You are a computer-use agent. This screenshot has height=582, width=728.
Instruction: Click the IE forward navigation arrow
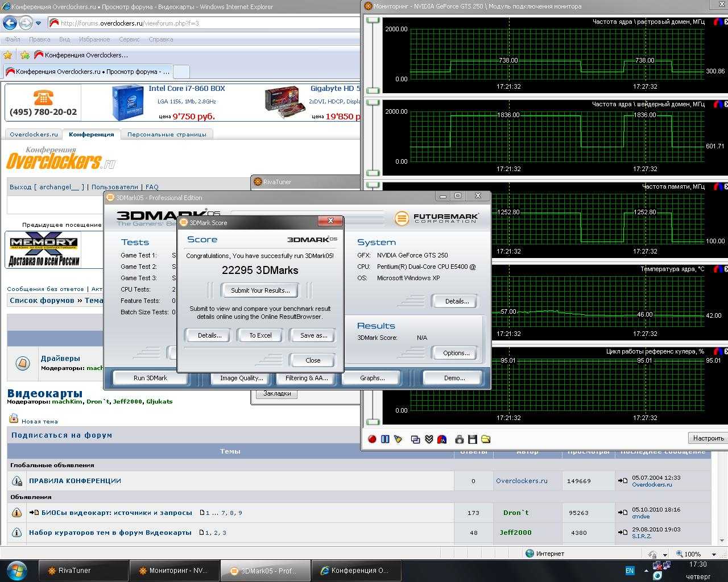point(26,23)
